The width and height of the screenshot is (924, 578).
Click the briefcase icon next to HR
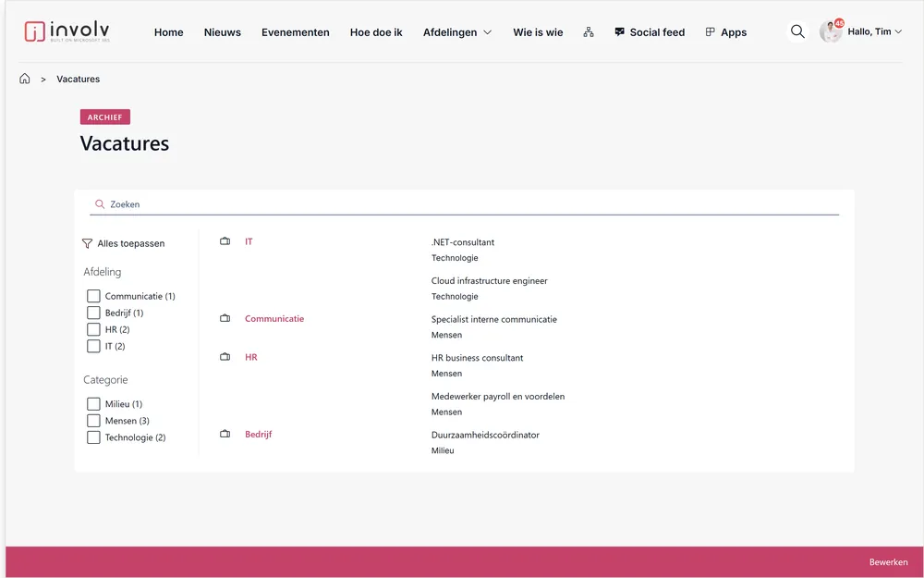(x=225, y=357)
